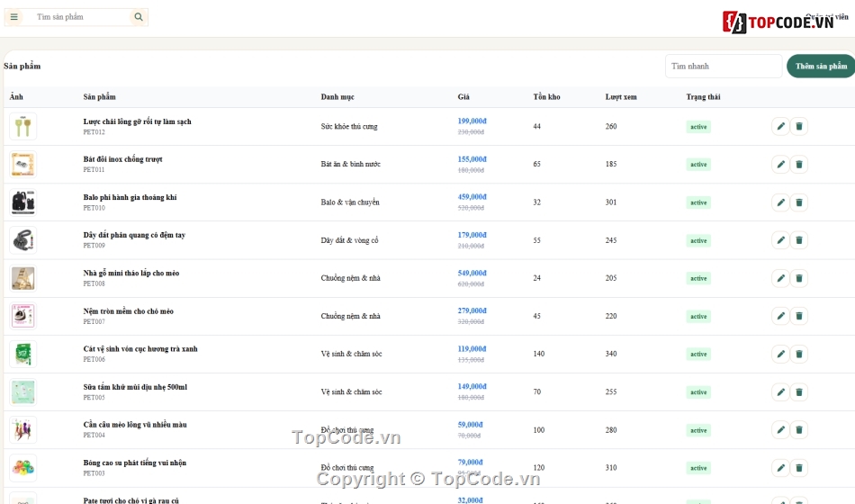This screenshot has height=504, width=855.
Task: Edit the PET006 cat litter product
Action: 781,354
